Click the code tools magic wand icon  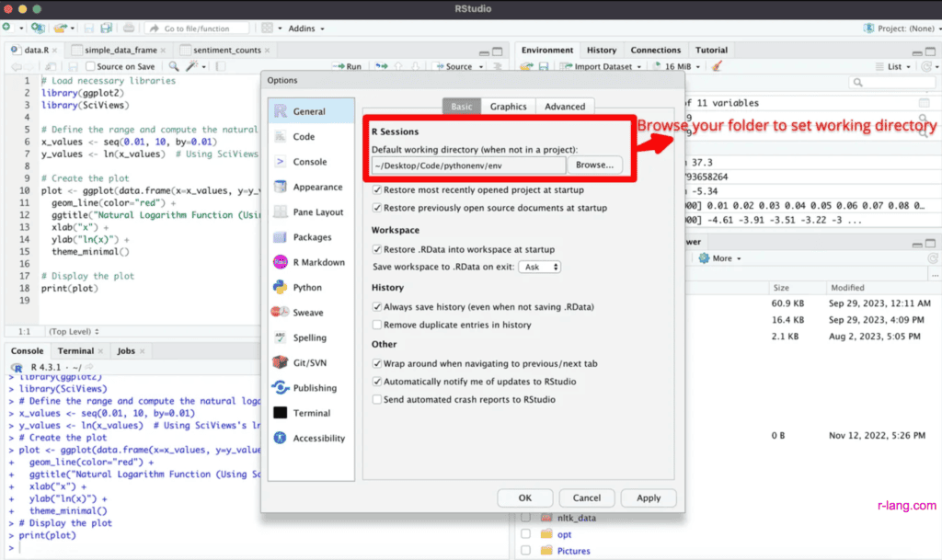coord(191,66)
